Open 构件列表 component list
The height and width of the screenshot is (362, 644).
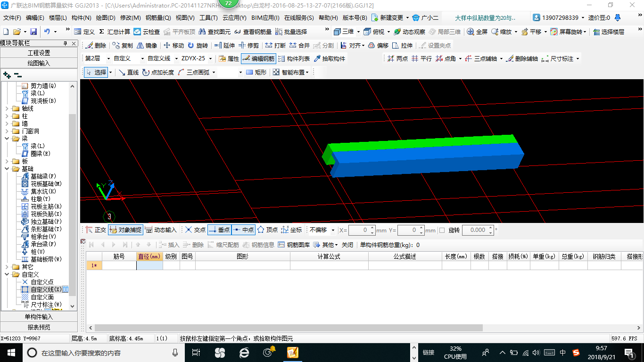point(294,59)
